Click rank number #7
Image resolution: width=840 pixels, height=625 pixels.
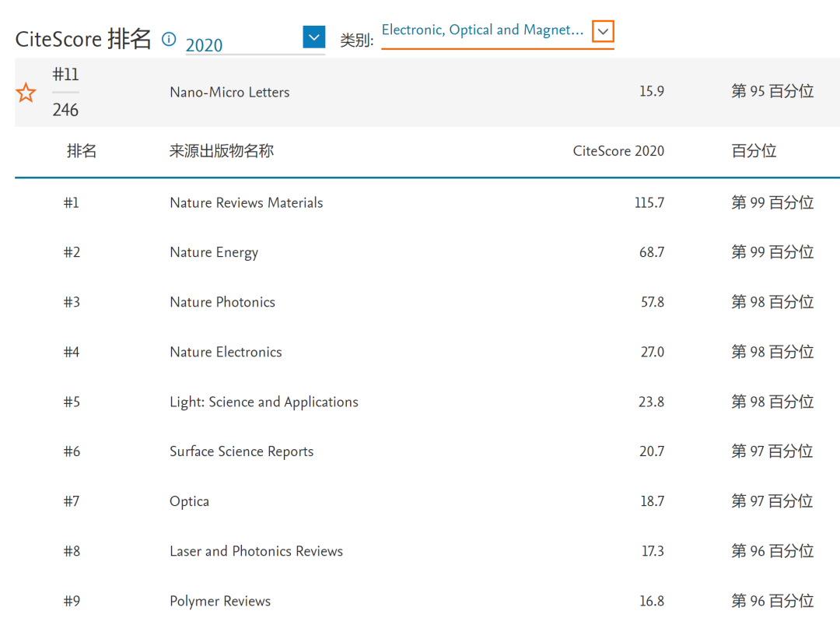(x=72, y=502)
